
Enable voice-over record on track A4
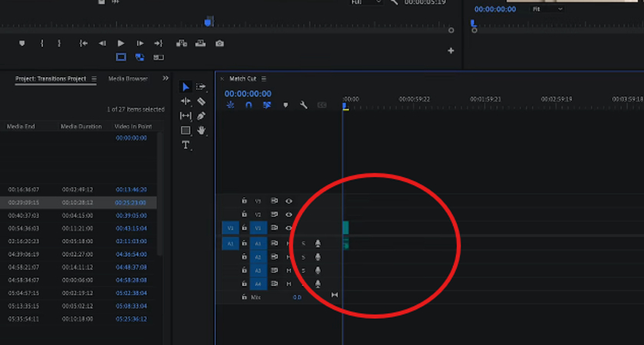[x=317, y=284]
